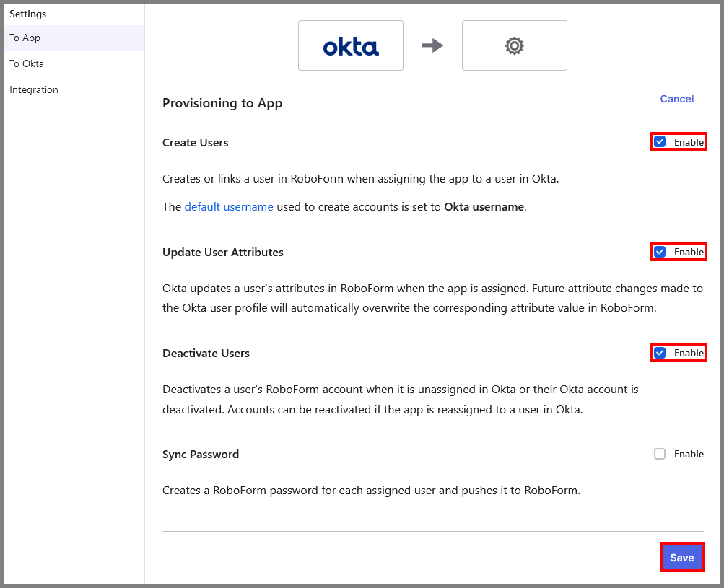Open the default username link
The image size is (724, 588).
tap(229, 206)
